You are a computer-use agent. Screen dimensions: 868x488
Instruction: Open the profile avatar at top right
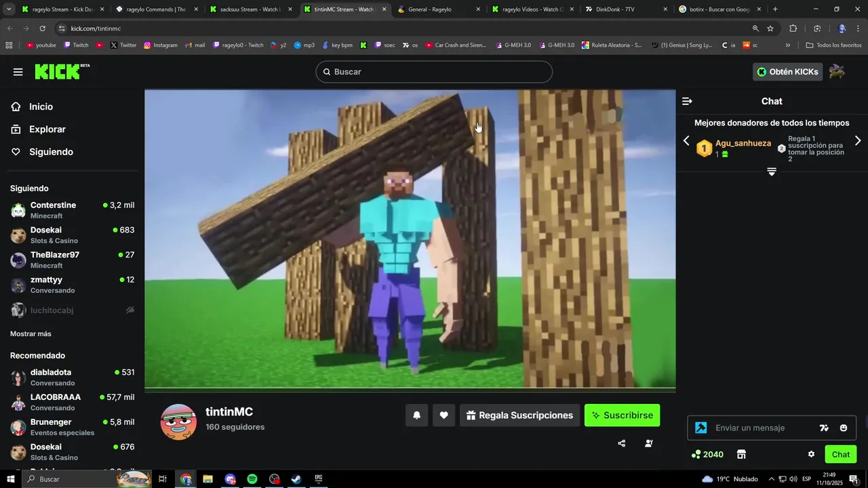pyautogui.click(x=837, y=72)
